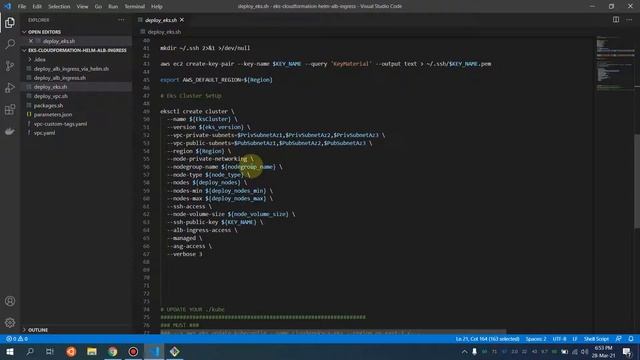The image size is (640, 360).
Task: Open the Selection menu
Action: click(59, 6)
